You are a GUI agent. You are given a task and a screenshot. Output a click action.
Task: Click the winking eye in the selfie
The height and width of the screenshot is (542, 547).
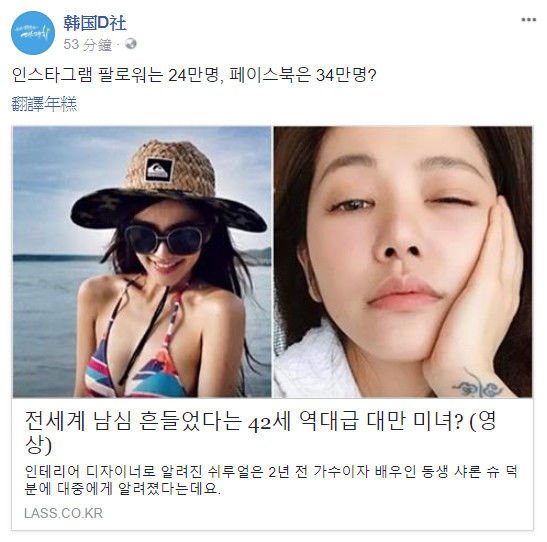point(452,203)
